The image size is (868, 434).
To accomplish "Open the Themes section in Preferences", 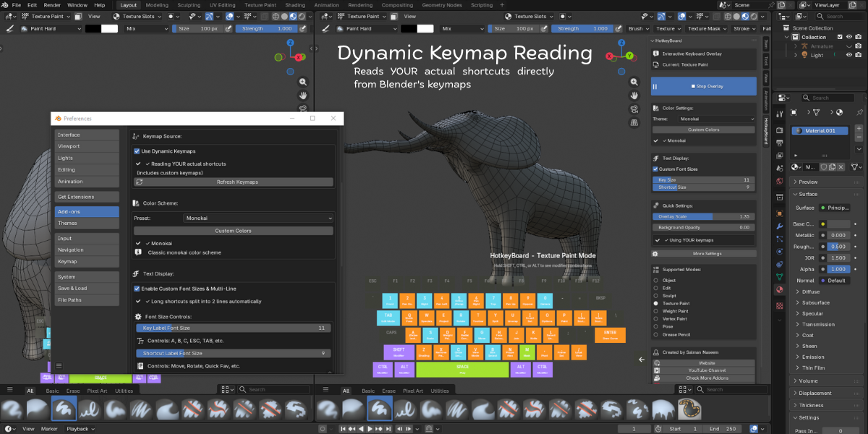I will click(87, 223).
